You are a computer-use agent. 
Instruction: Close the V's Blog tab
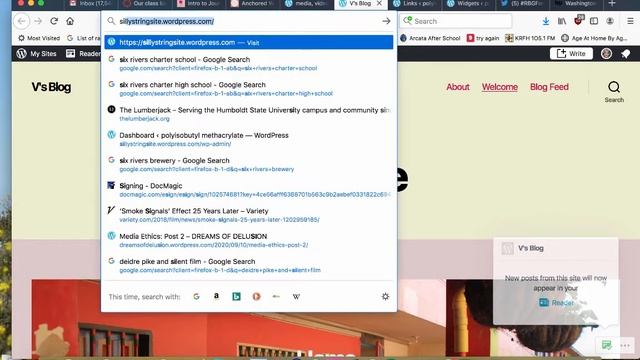point(379,3)
